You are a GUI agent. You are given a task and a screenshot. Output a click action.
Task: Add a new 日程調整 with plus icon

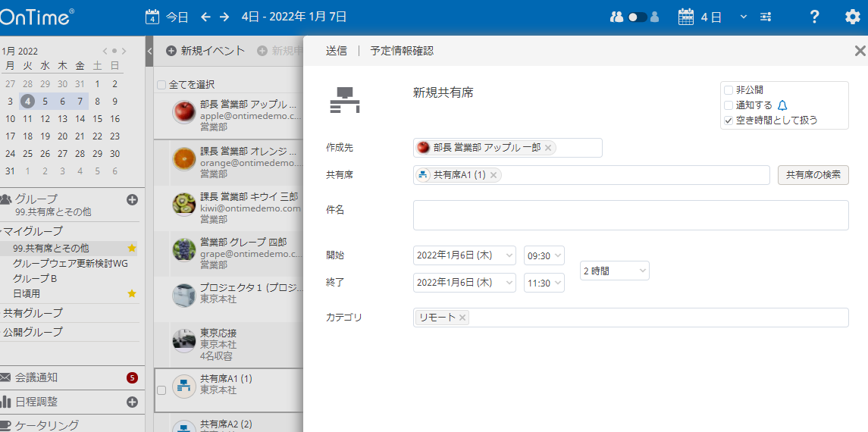tap(133, 402)
